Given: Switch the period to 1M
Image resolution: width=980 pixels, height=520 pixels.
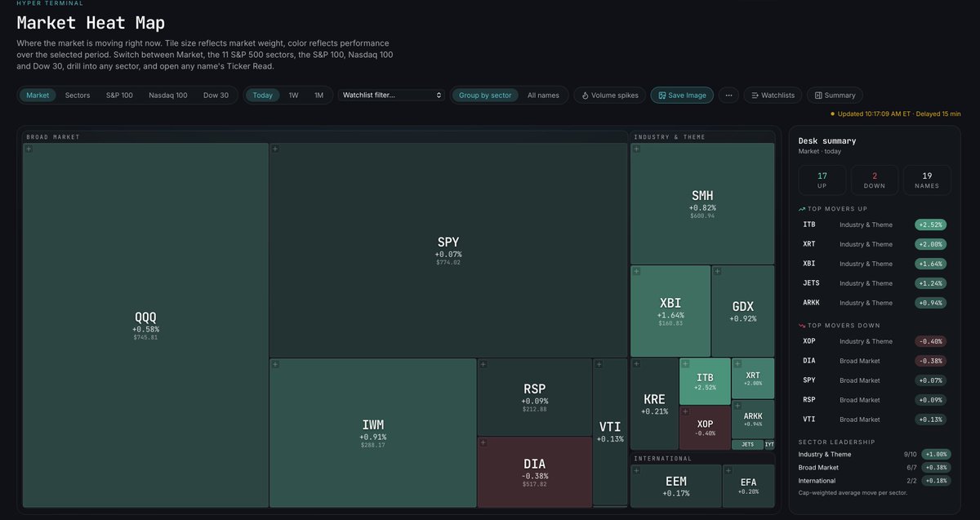Looking at the screenshot, I should pos(318,96).
